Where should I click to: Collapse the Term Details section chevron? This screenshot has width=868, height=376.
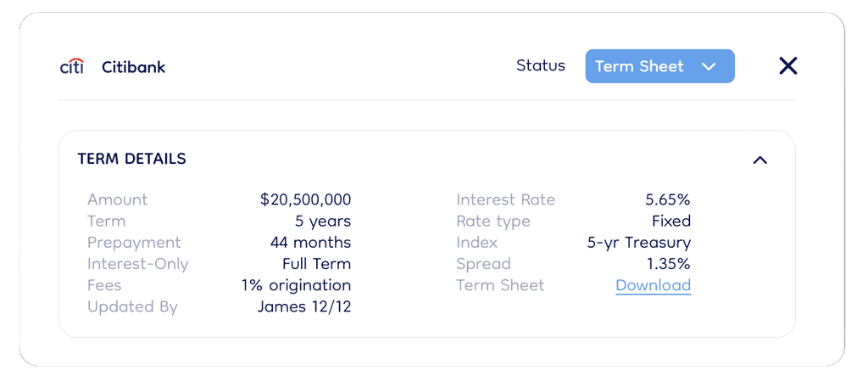coord(760,160)
